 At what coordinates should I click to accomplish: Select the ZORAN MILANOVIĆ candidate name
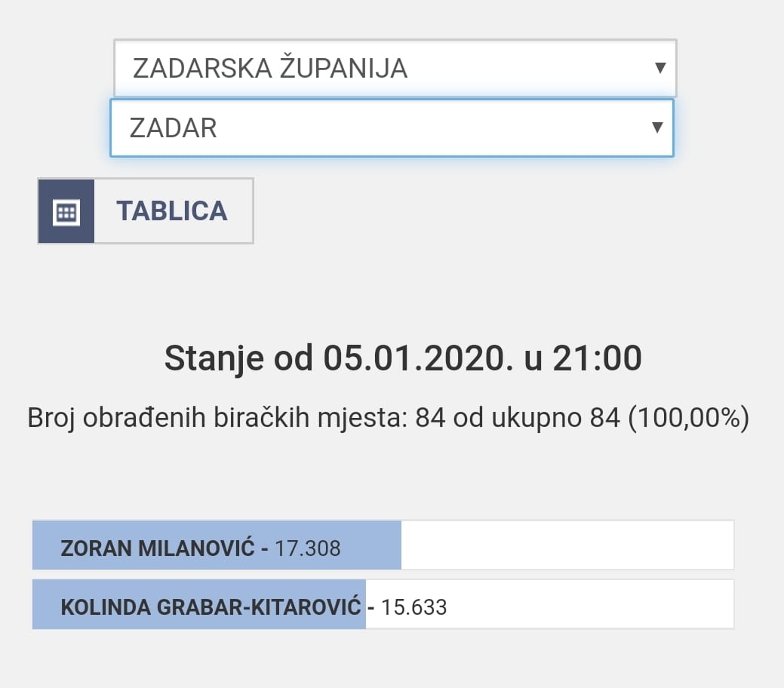pos(158,548)
